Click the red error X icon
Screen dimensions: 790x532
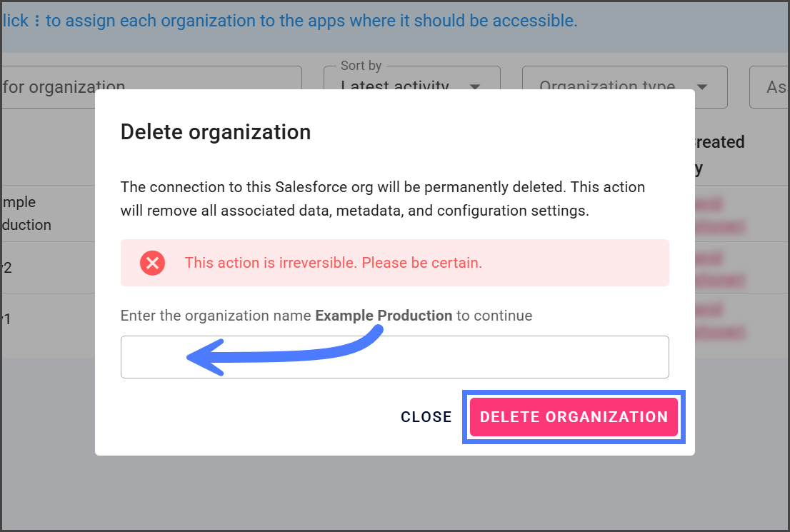(x=152, y=263)
